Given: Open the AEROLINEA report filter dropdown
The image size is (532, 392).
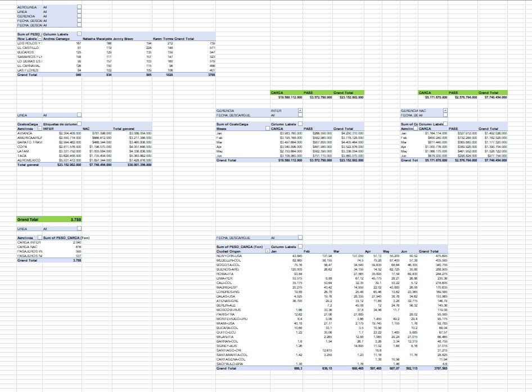Looking at the screenshot, I should pyautogui.click(x=79, y=7).
